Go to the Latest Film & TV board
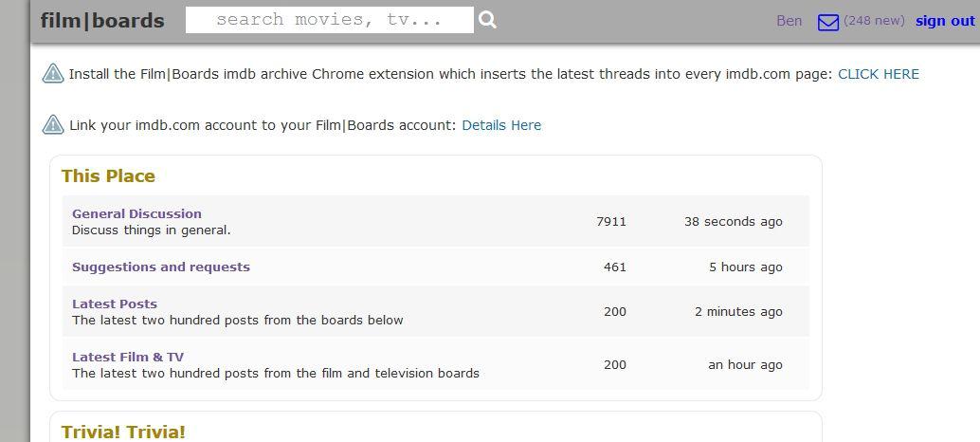The image size is (980, 442). point(128,357)
